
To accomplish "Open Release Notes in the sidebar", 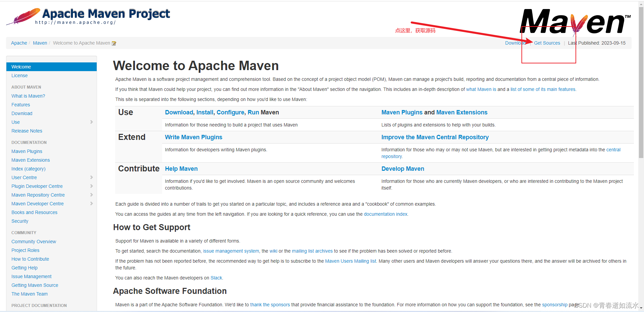I will (x=27, y=131).
